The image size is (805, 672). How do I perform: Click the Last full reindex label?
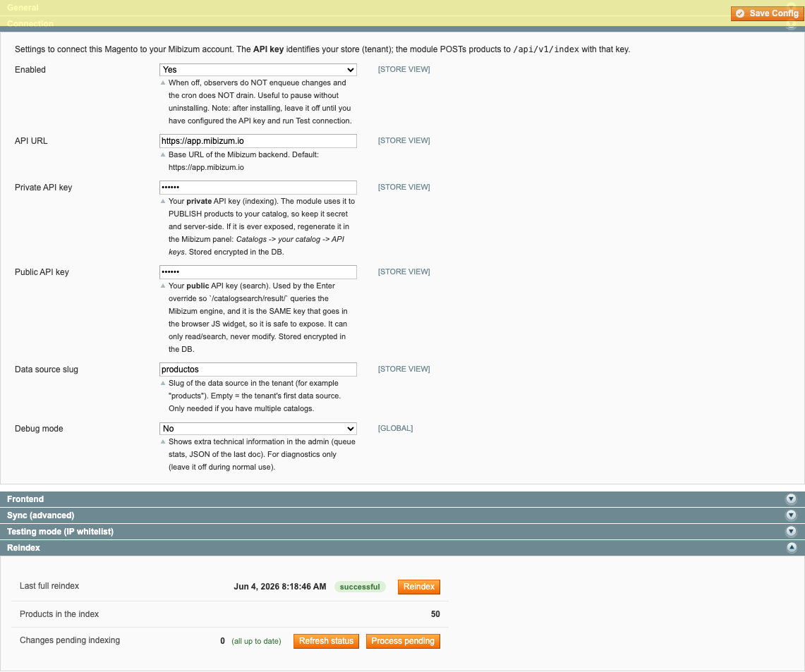(x=49, y=586)
